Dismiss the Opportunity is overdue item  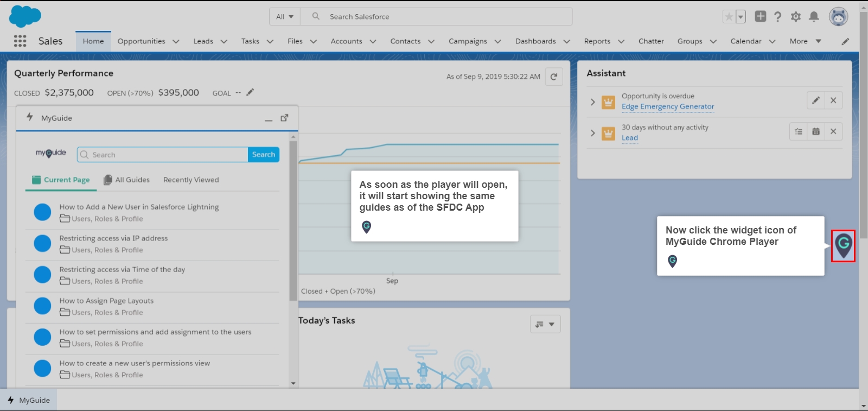tap(833, 100)
